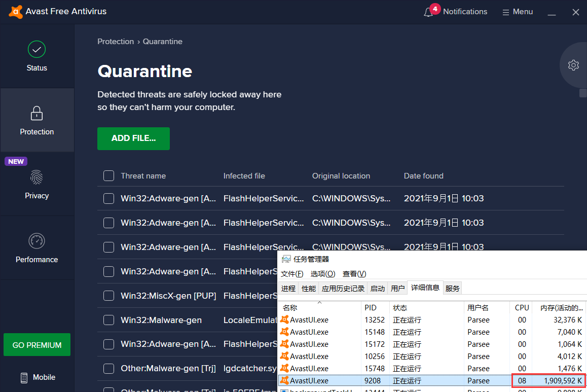Open the 文件(F) menu in Task Manager

(x=292, y=274)
